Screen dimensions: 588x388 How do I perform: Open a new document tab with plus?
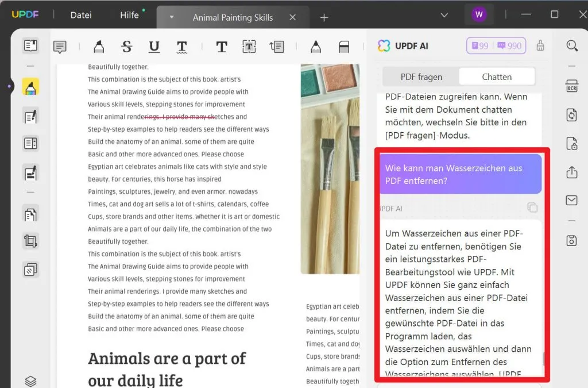click(324, 17)
